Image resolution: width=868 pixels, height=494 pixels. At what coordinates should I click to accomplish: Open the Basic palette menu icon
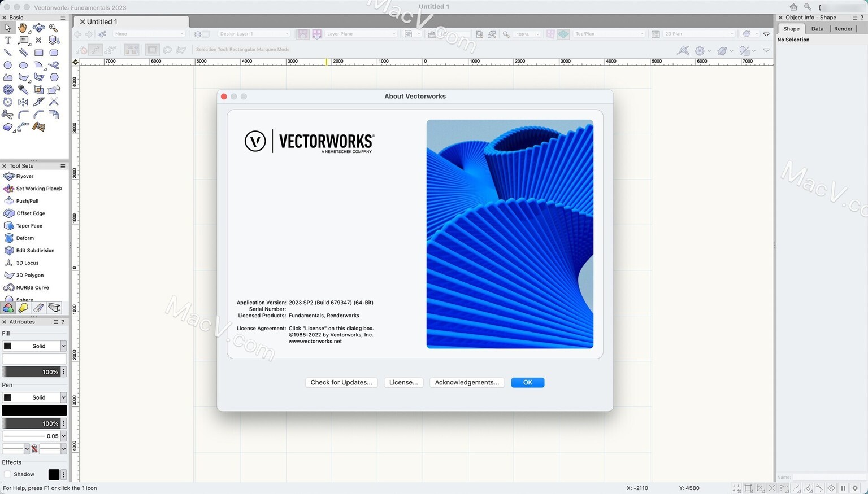pos(63,18)
